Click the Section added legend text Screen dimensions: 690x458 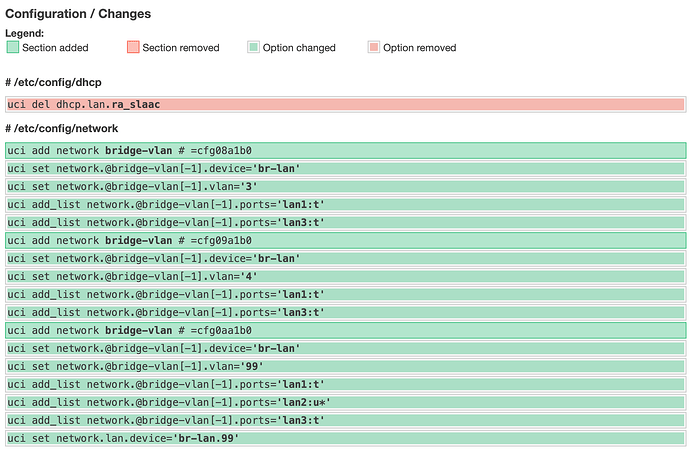tap(55, 48)
